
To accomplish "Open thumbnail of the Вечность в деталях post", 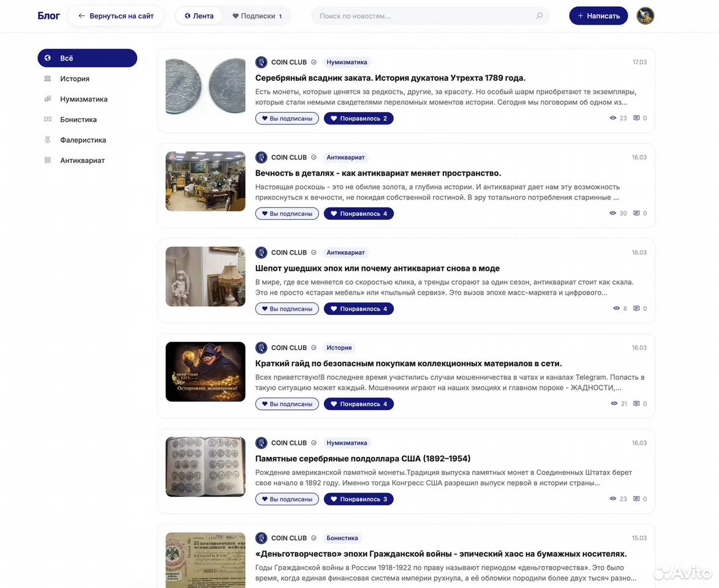I will 205,181.
